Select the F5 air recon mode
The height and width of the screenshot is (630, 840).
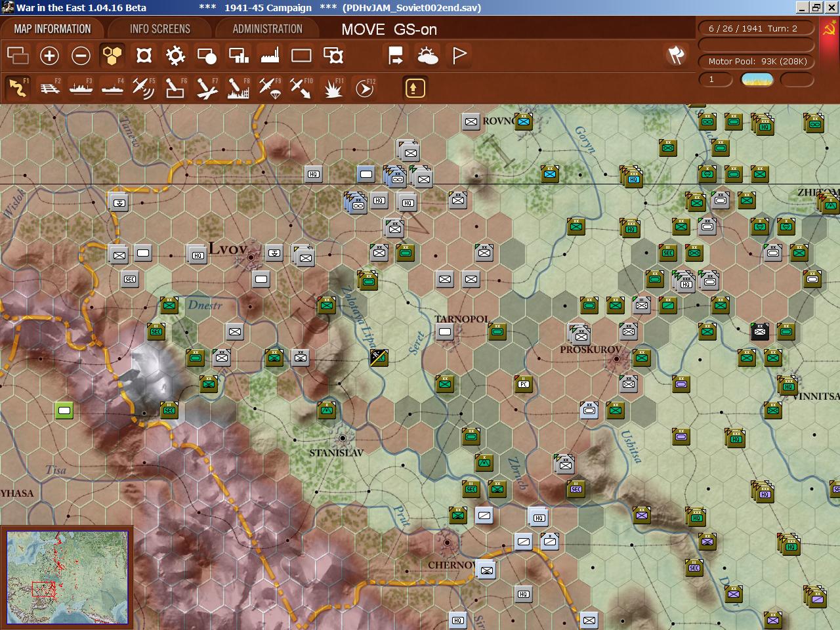tap(144, 88)
